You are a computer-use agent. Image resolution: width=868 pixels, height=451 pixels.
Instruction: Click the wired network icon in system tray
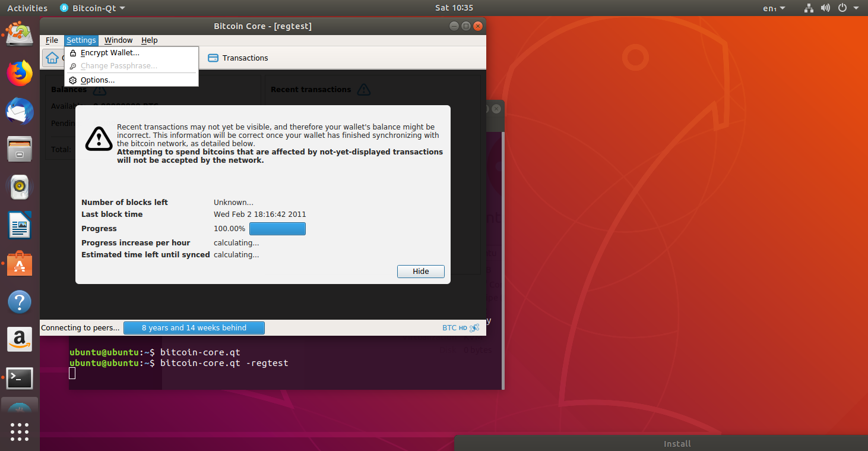tap(809, 8)
